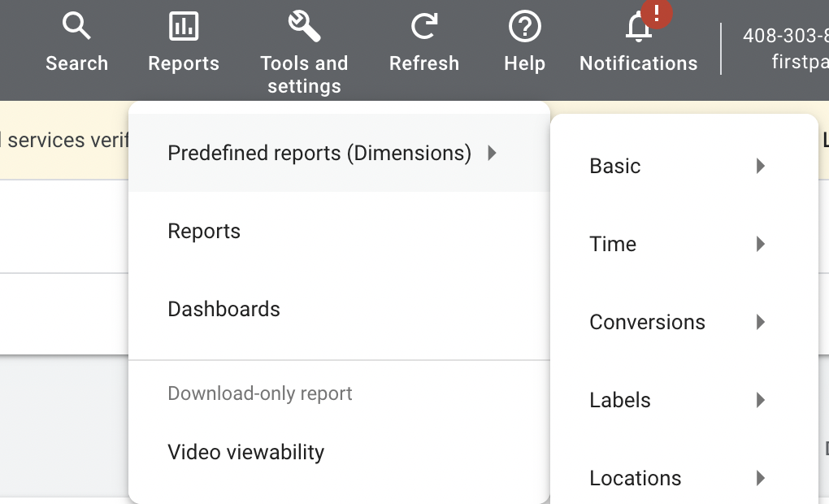
Task: Open the Tools and settings wrench icon
Action: (304, 28)
